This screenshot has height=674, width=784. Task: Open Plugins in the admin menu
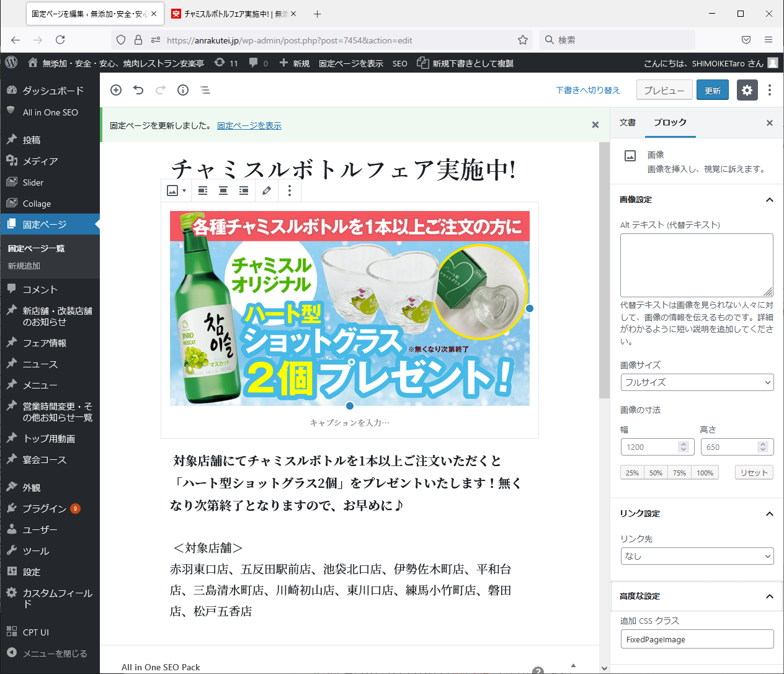[44, 508]
